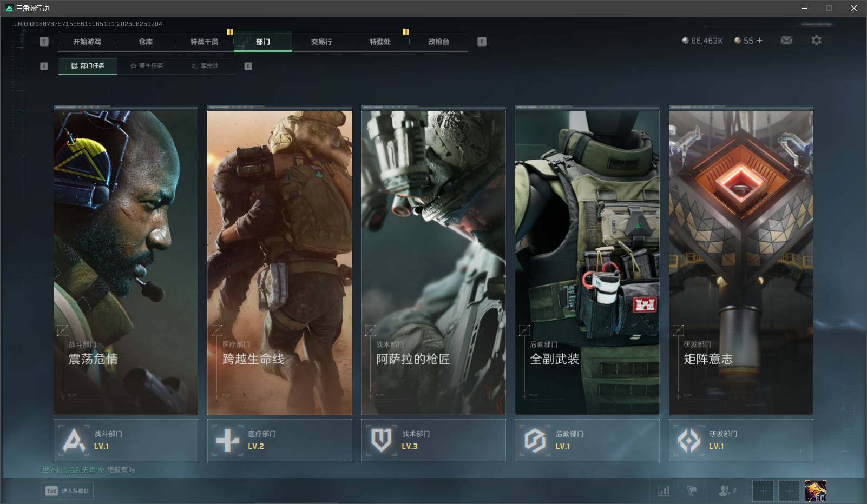The height and width of the screenshot is (504, 867).
Task: Open the 特战干员 tab
Action: point(204,42)
